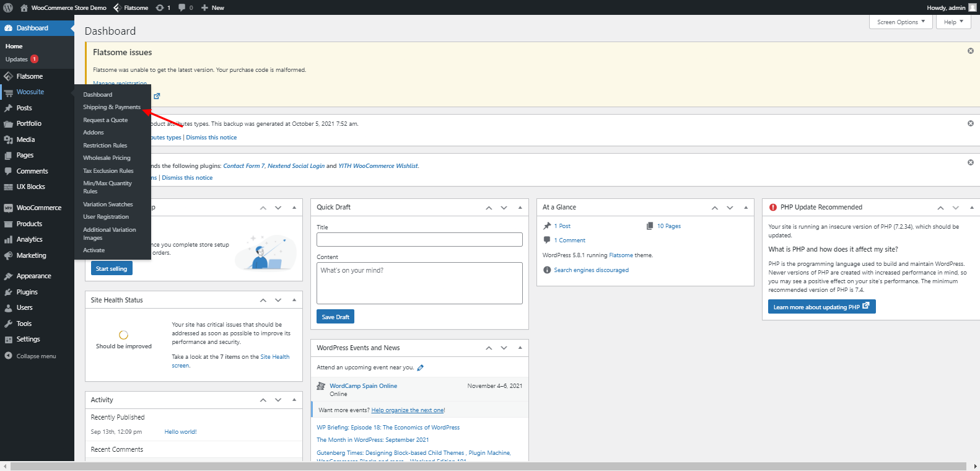Move the PHP Update Recommended panel up

pyautogui.click(x=940, y=207)
